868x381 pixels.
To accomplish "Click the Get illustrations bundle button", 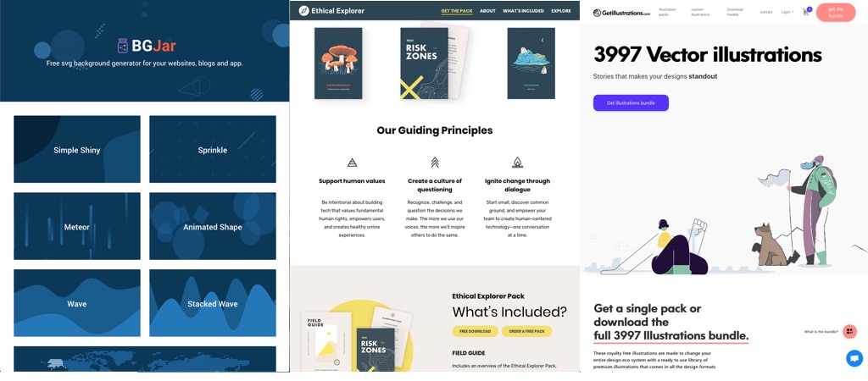I will point(631,102).
